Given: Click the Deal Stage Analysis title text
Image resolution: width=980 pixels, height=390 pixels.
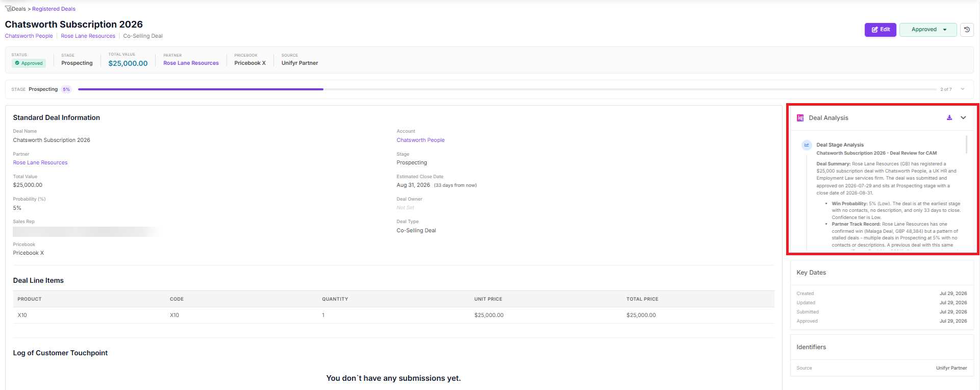Looking at the screenshot, I should [840, 145].
